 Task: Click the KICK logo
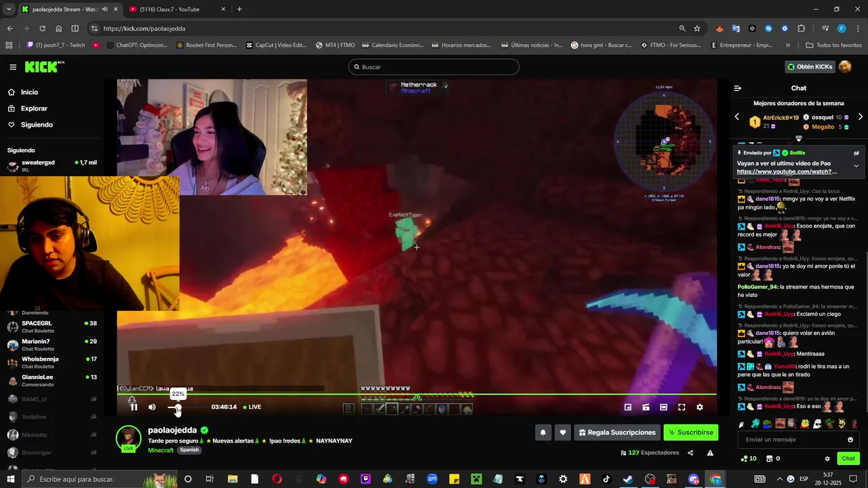(44, 66)
